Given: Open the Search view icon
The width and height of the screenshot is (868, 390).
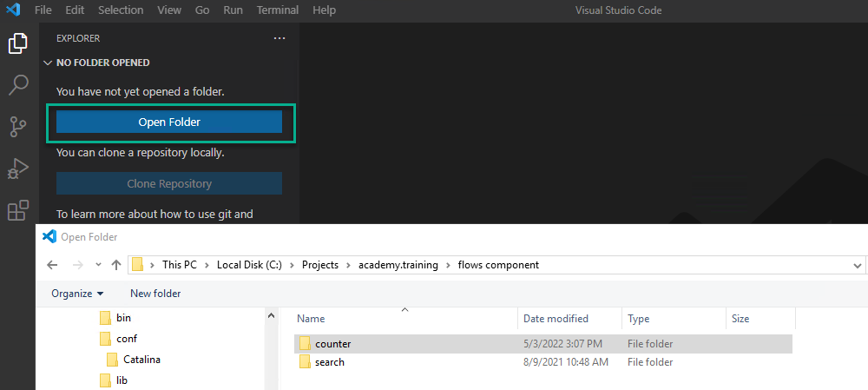Looking at the screenshot, I should [x=18, y=85].
